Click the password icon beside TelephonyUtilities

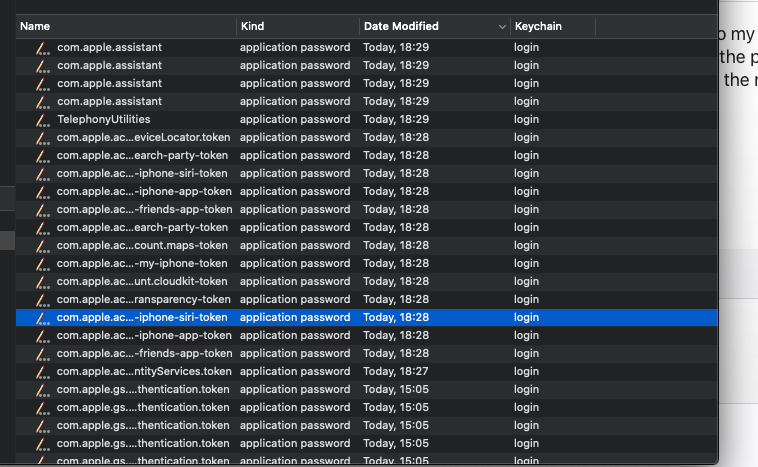tap(41, 119)
